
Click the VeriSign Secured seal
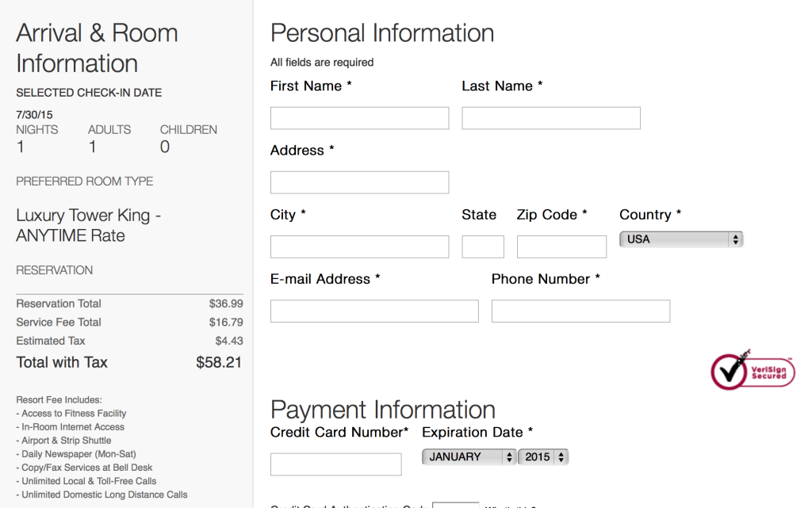click(x=752, y=370)
